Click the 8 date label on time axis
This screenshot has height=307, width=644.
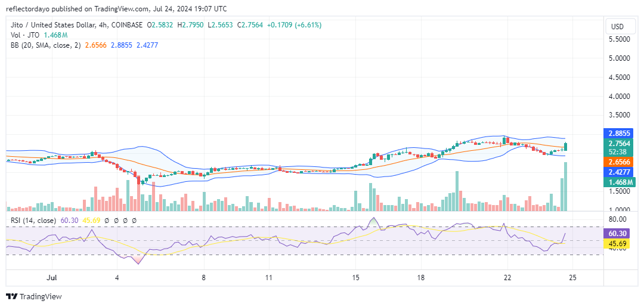coord(204,277)
